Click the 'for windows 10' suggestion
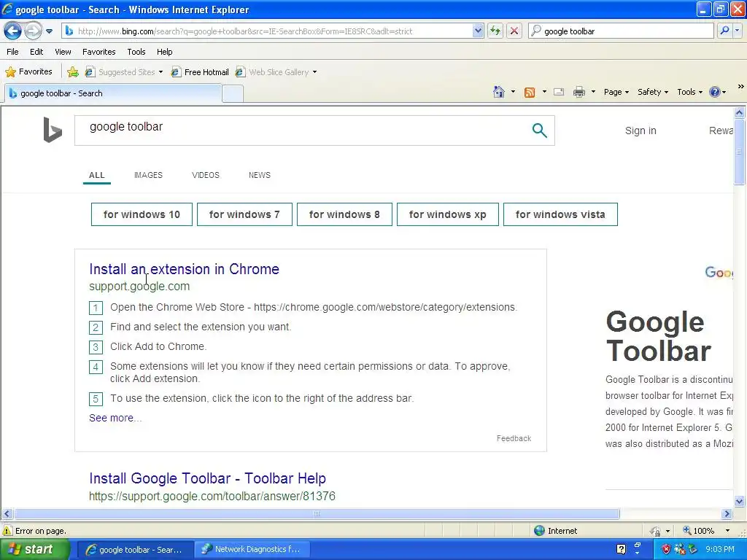The height and width of the screenshot is (560, 747). click(142, 214)
